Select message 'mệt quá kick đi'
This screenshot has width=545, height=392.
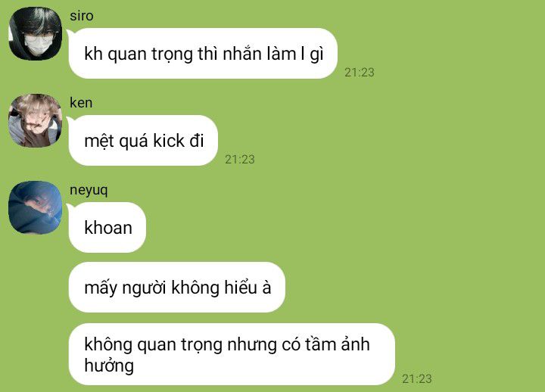click(143, 141)
